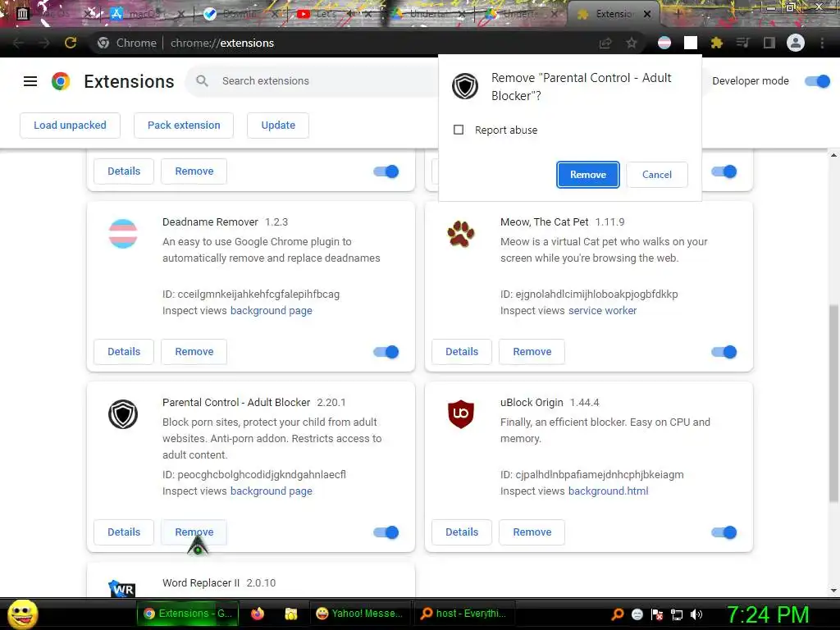Image resolution: width=840 pixels, height=630 pixels.
Task: Inspect Deadname Remover background page link
Action: pyautogui.click(x=271, y=311)
